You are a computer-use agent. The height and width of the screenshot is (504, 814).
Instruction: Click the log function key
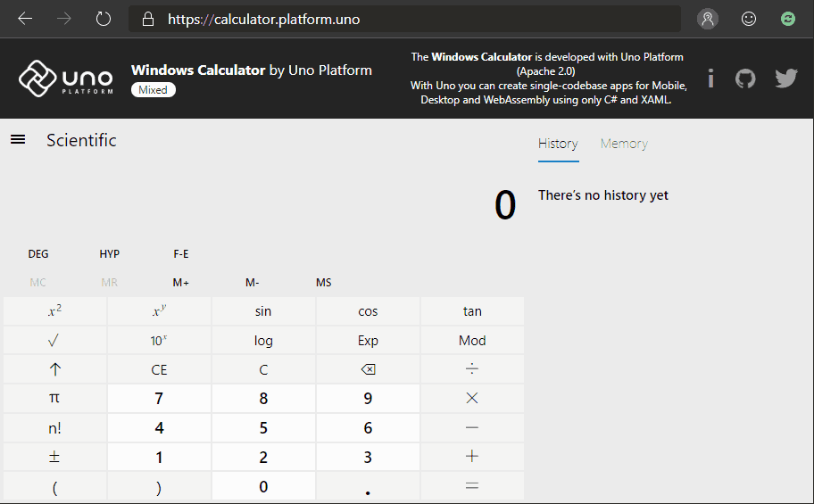[263, 341]
